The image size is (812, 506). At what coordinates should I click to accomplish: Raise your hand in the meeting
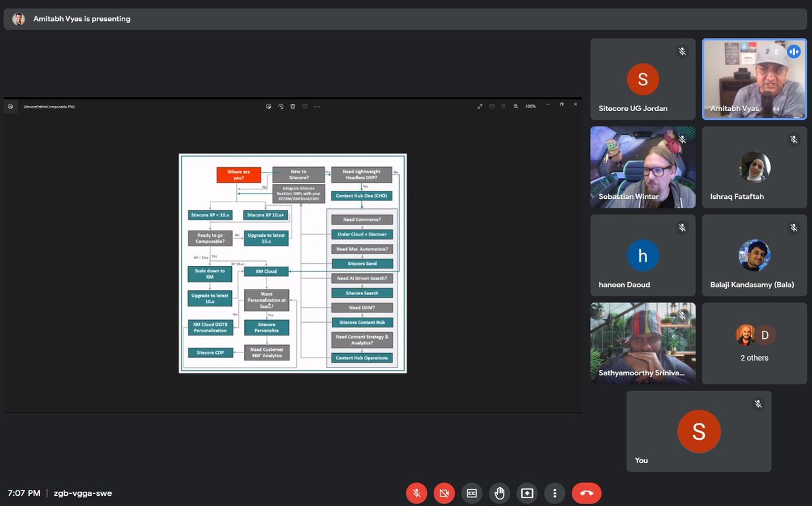pyautogui.click(x=499, y=492)
